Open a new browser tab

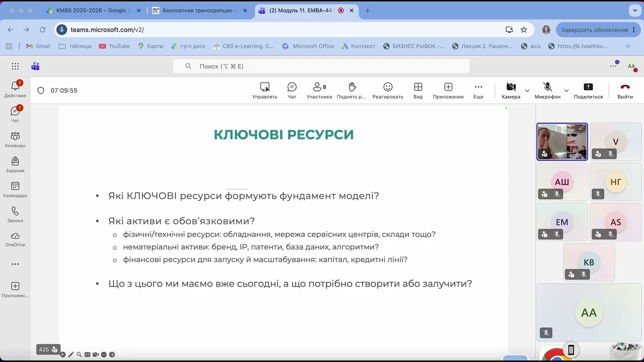(367, 11)
